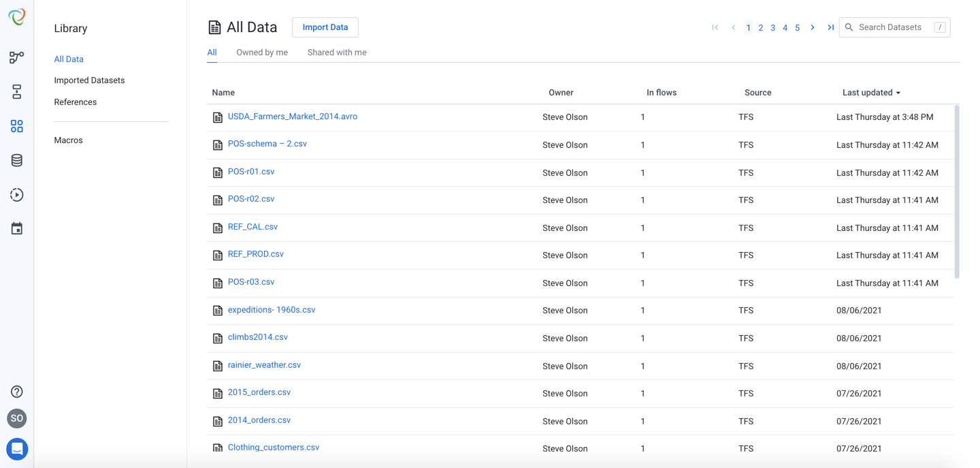Go to page 3 of datasets
Viewport: 980px width, 468px height.
coord(773,28)
